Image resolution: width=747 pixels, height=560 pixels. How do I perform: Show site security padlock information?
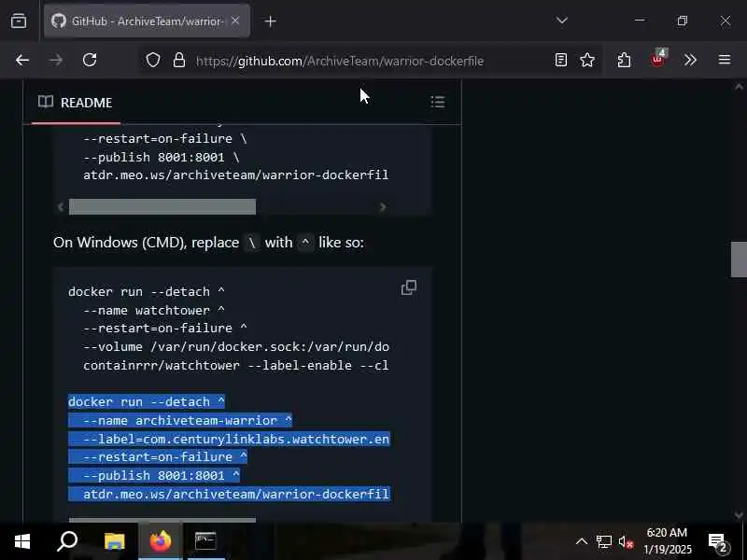pos(179,60)
